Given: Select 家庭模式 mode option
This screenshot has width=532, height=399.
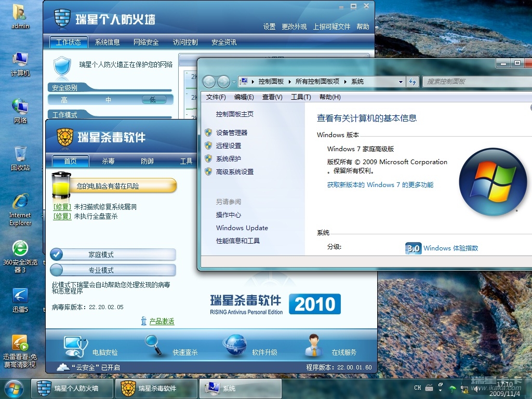Looking at the screenshot, I should 113,255.
